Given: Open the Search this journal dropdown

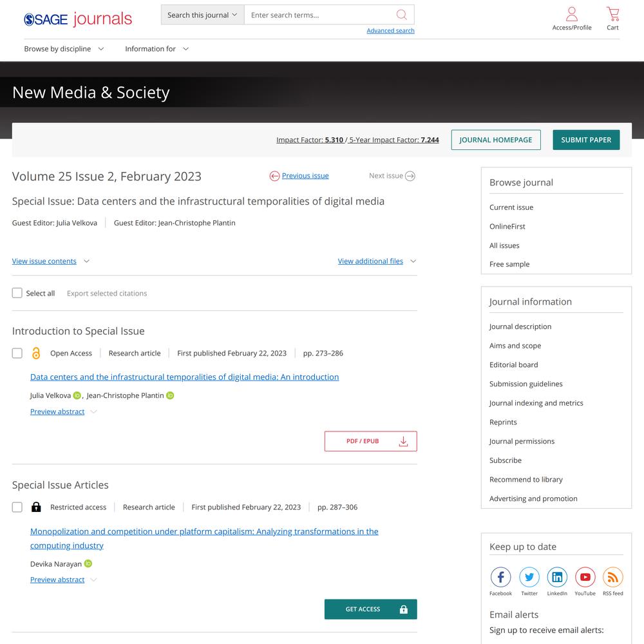Looking at the screenshot, I should click(x=202, y=15).
